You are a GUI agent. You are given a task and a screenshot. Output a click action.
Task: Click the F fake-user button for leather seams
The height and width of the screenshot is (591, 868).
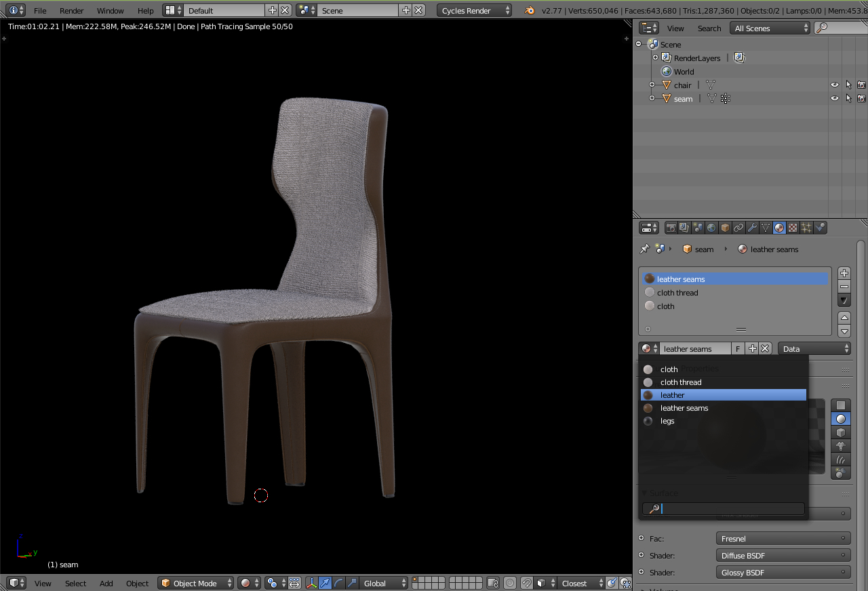(738, 348)
